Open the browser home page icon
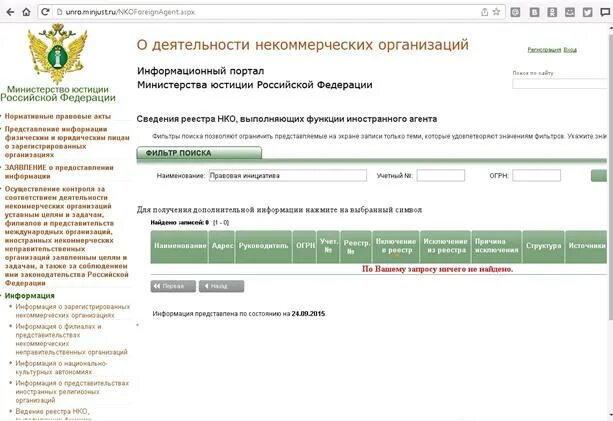 click(26, 12)
